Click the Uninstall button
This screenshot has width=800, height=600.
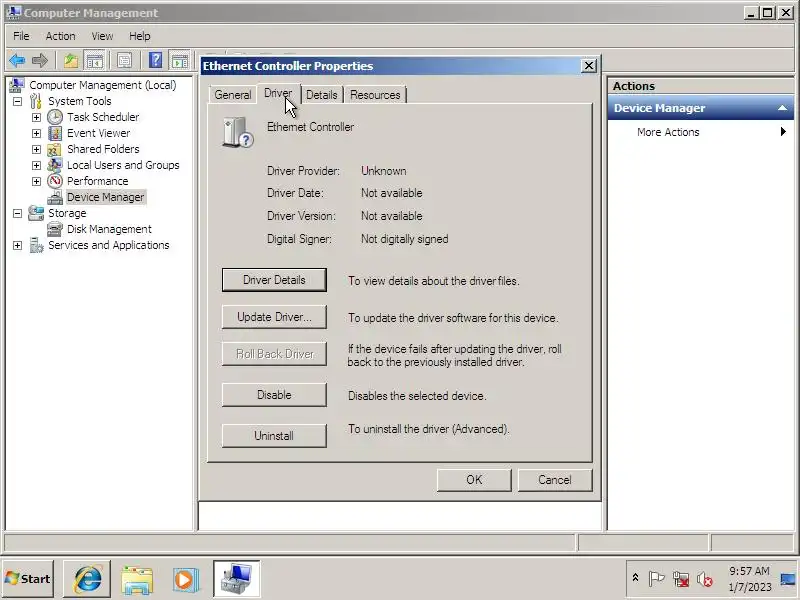[x=274, y=436]
